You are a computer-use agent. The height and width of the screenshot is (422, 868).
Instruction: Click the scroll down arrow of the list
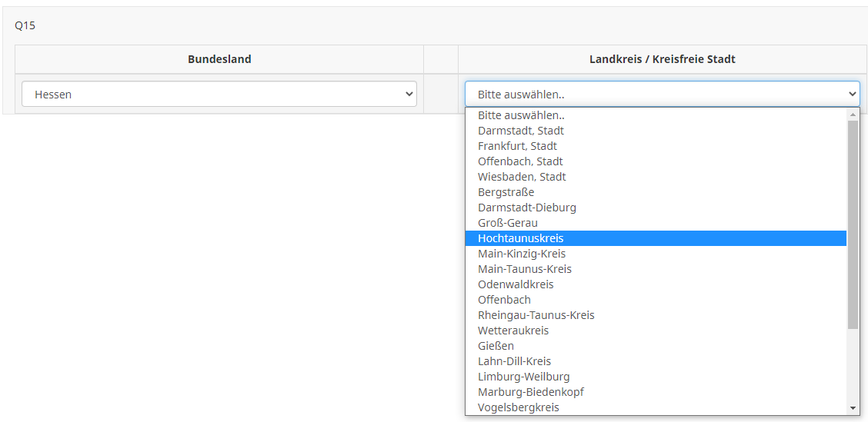click(x=853, y=408)
